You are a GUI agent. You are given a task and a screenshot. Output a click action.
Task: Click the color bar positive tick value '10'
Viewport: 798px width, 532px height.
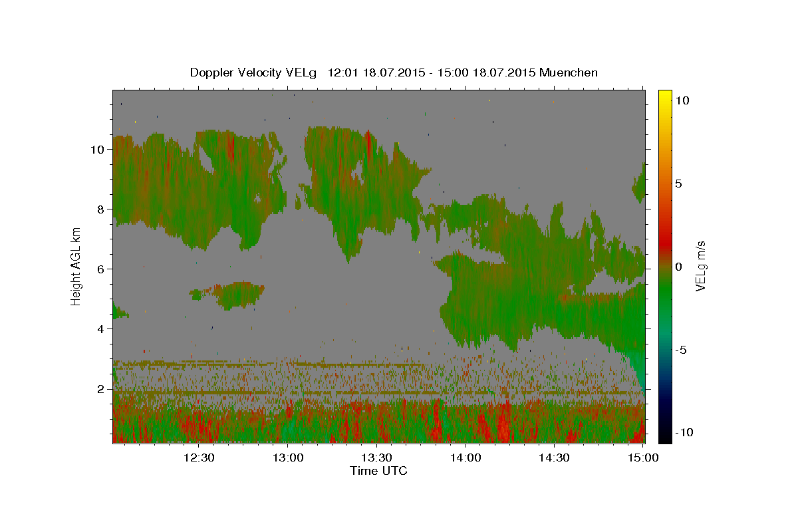tap(682, 100)
